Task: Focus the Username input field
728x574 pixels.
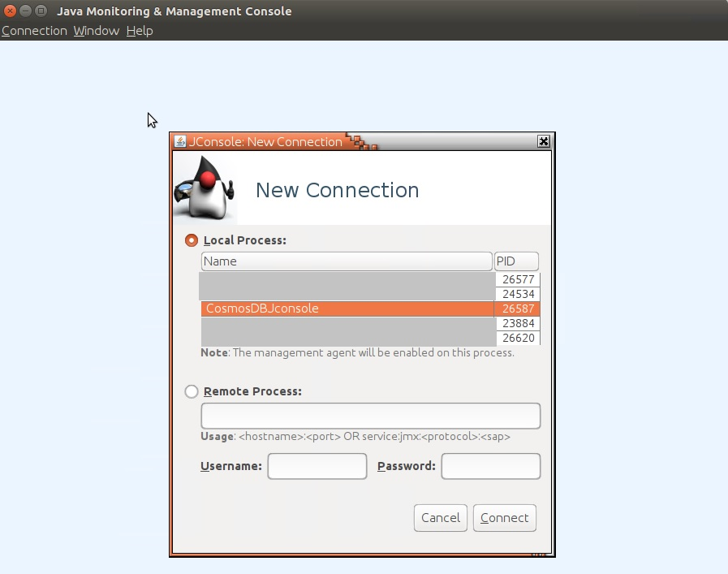Action: point(317,466)
